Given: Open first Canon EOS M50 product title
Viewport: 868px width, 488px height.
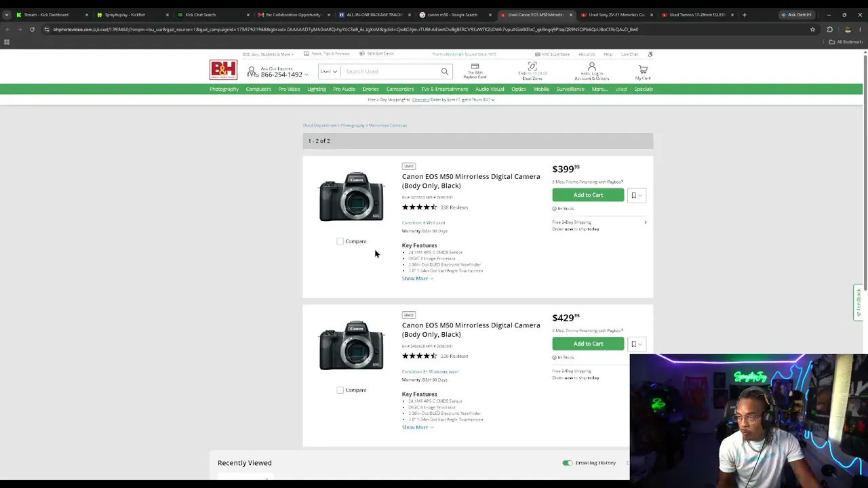Looking at the screenshot, I should click(471, 181).
